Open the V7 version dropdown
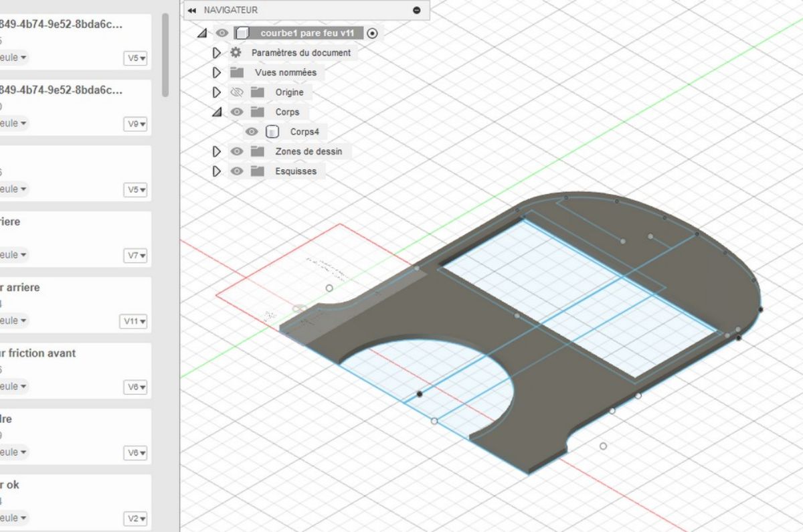 (x=136, y=256)
